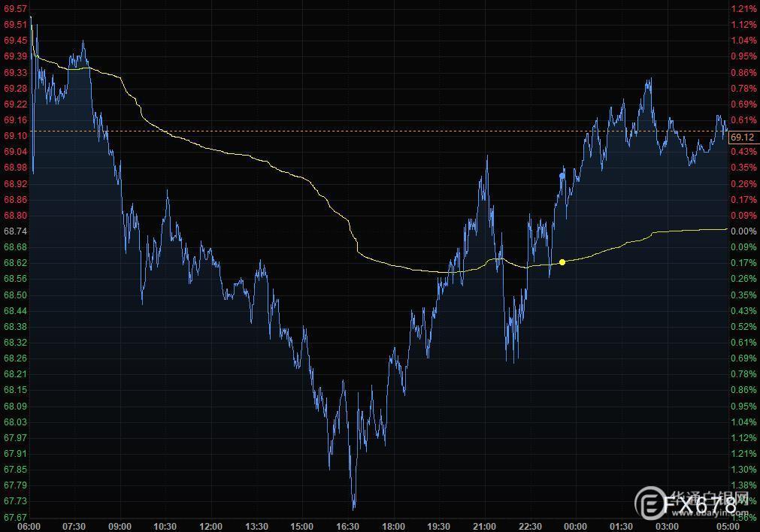
Task: Click the blue dot marker on the price line
Action: (x=562, y=176)
